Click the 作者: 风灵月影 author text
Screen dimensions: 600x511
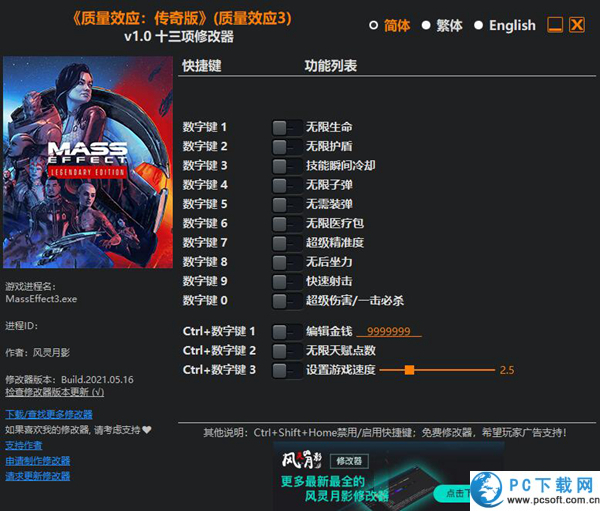[x=38, y=353]
